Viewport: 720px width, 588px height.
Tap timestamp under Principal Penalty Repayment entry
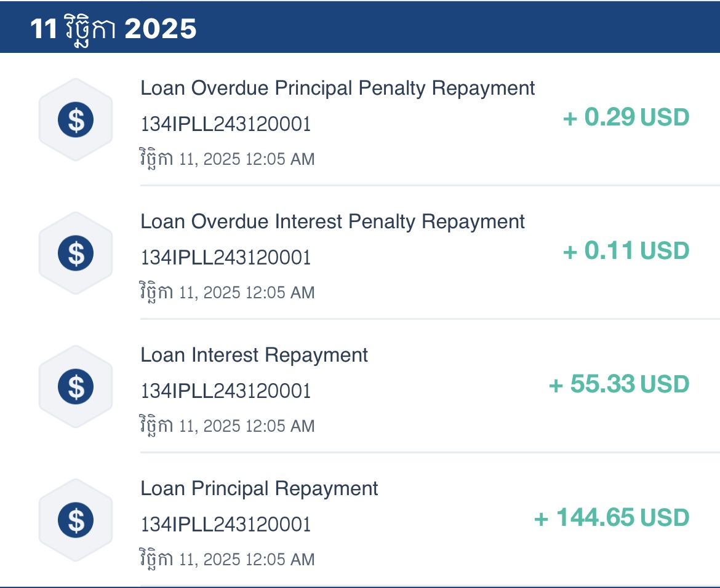click(227, 159)
